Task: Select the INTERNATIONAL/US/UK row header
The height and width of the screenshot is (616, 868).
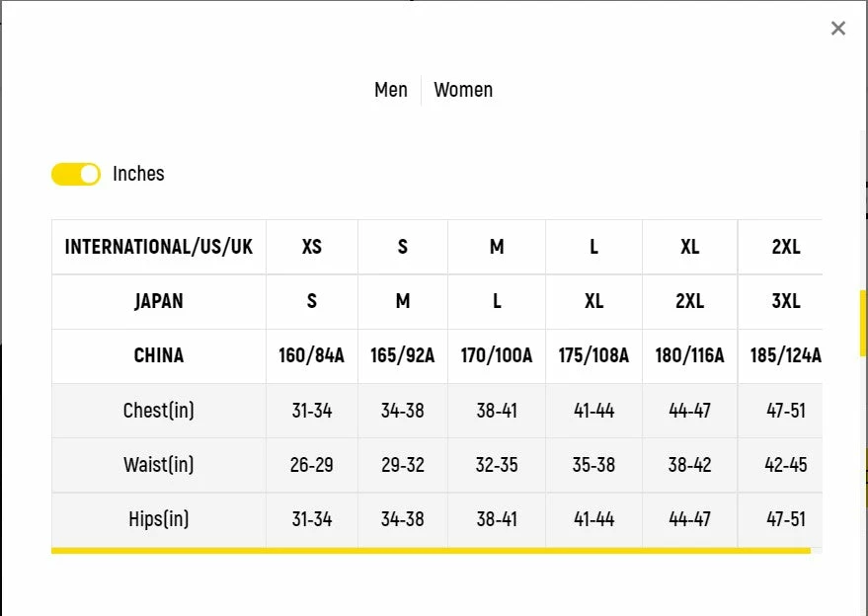Action: click(x=159, y=247)
